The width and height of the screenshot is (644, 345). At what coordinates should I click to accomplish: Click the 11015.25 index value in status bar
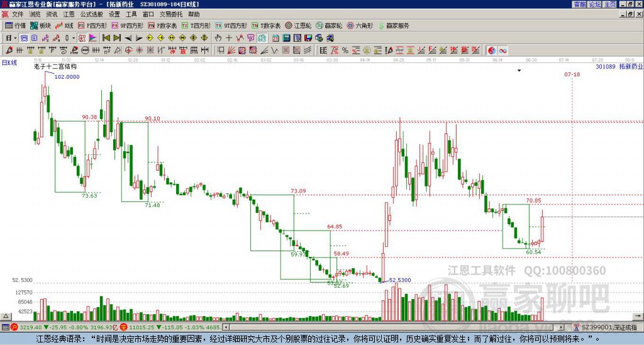point(140,327)
